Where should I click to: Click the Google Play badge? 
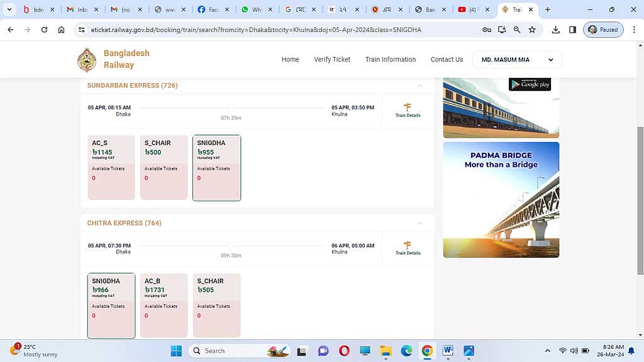pyautogui.click(x=530, y=84)
